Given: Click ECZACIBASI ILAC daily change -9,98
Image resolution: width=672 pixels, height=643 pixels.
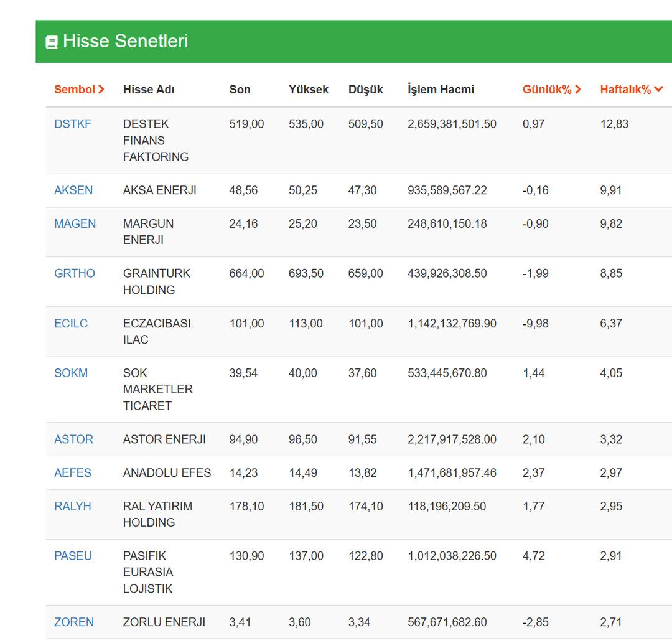Looking at the screenshot, I should click(535, 323).
